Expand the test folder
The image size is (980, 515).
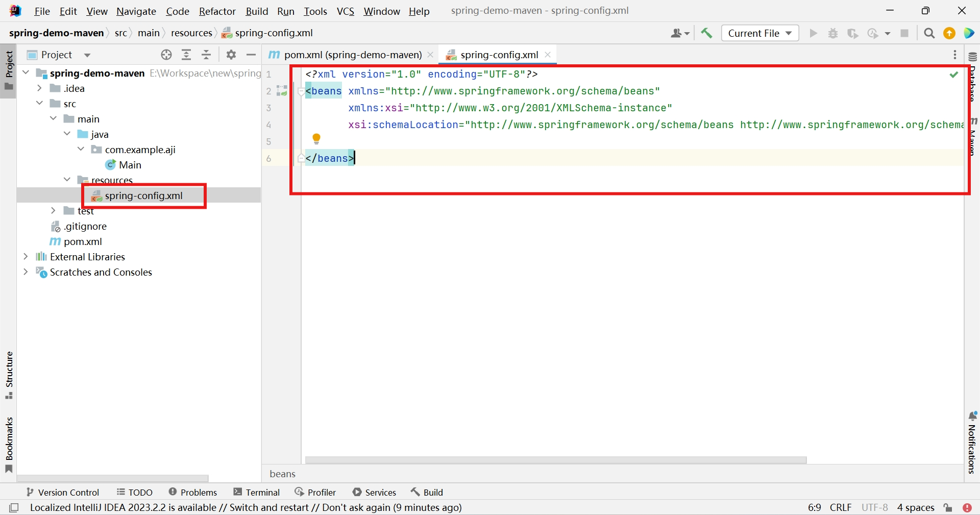click(53, 211)
